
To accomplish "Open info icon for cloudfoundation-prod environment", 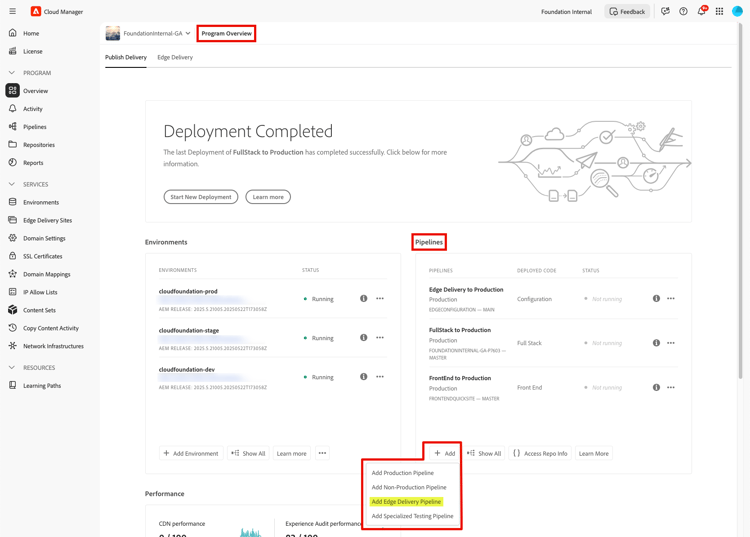I will tap(364, 298).
